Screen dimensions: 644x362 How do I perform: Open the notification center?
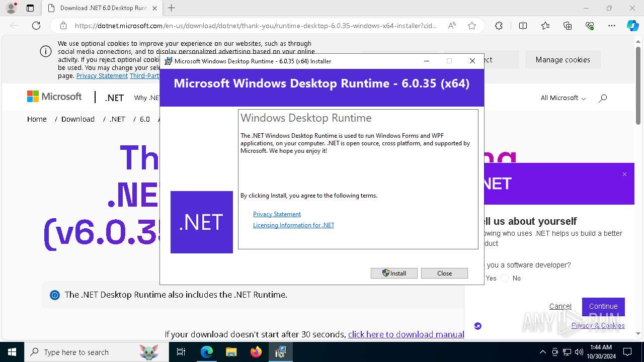tap(627, 352)
